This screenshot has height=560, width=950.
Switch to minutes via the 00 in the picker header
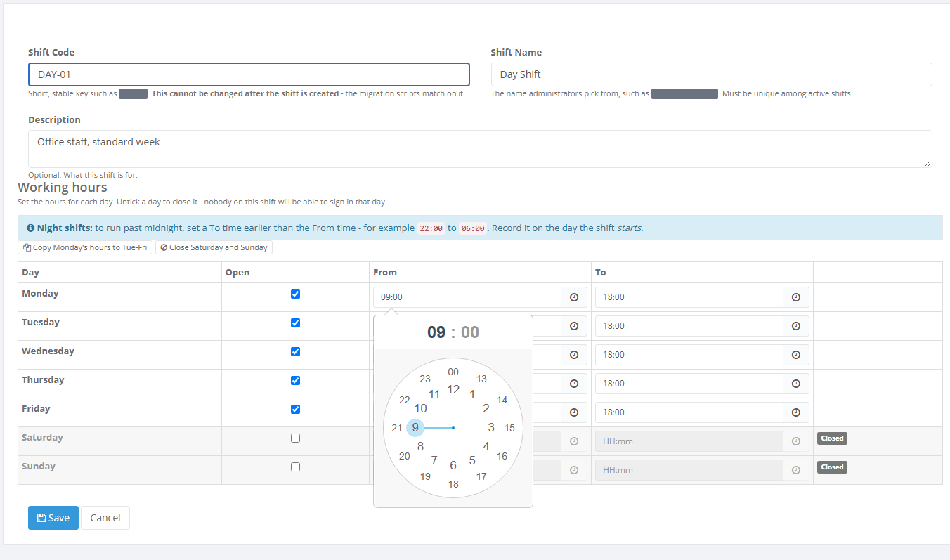point(470,332)
